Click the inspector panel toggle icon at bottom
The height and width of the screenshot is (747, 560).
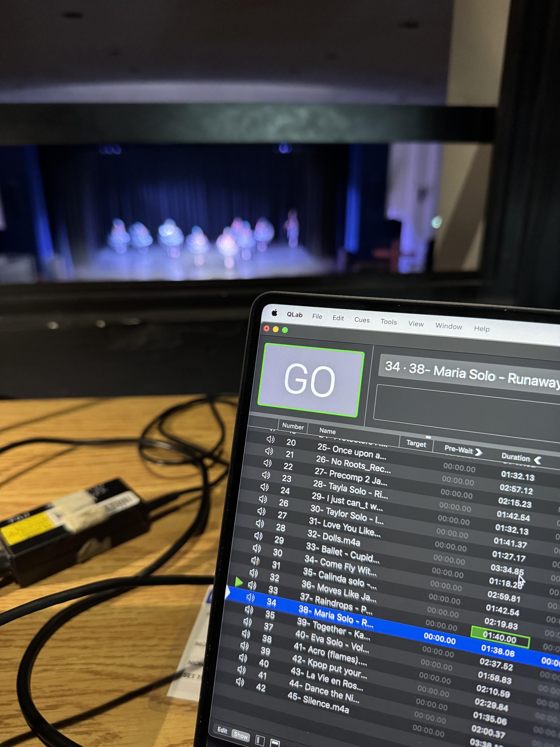point(275,743)
